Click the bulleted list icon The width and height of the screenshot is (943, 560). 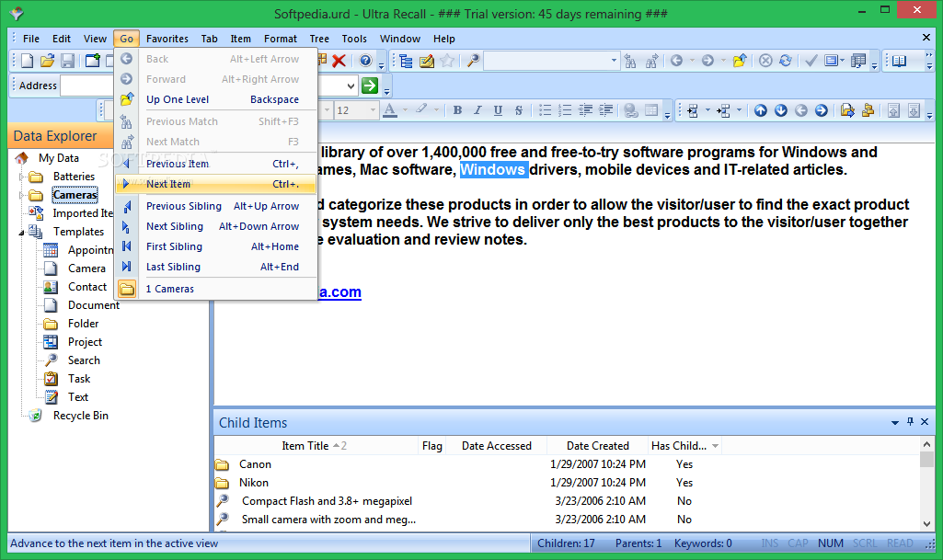coord(545,110)
